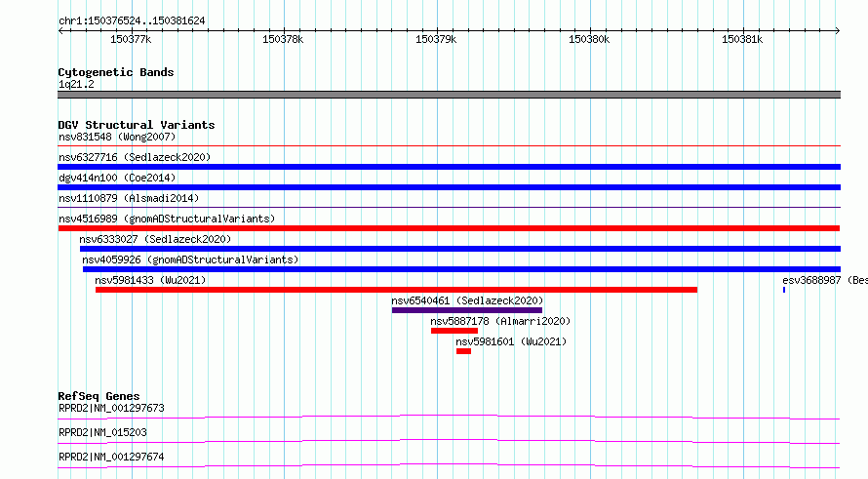Click the blue bar for nsv4059926
The height and width of the screenshot is (479, 868).
[x=461, y=269]
